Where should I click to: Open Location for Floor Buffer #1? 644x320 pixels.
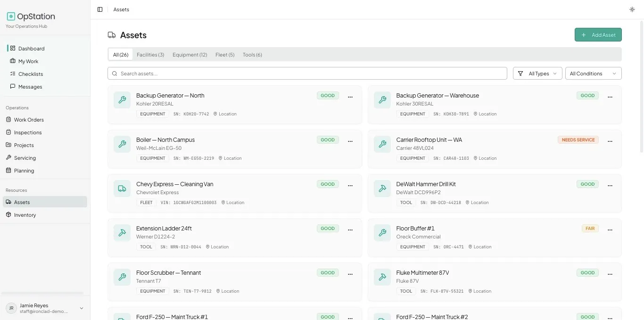[x=480, y=247]
